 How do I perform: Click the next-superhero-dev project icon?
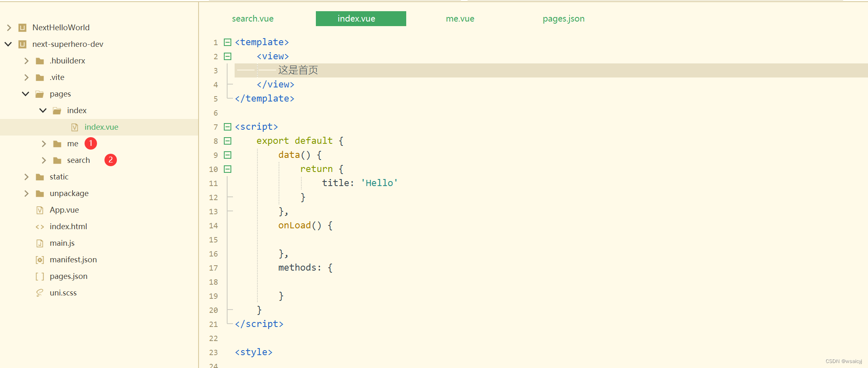point(22,44)
